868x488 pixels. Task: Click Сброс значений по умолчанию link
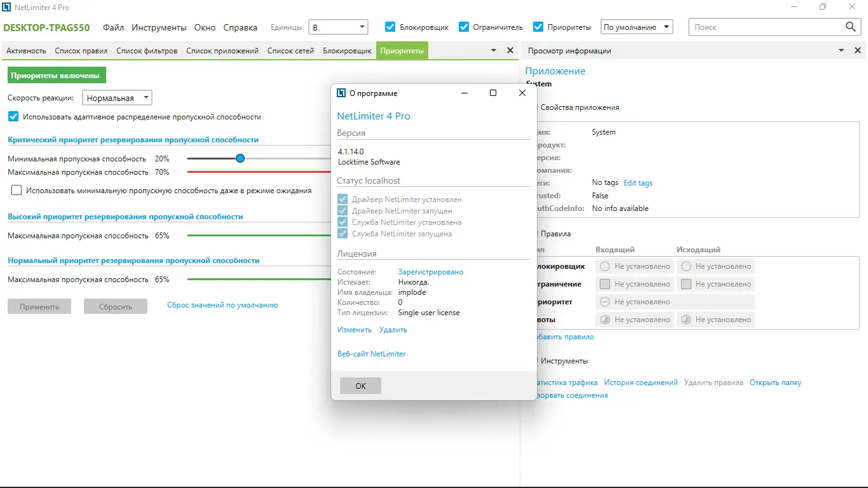pos(222,305)
